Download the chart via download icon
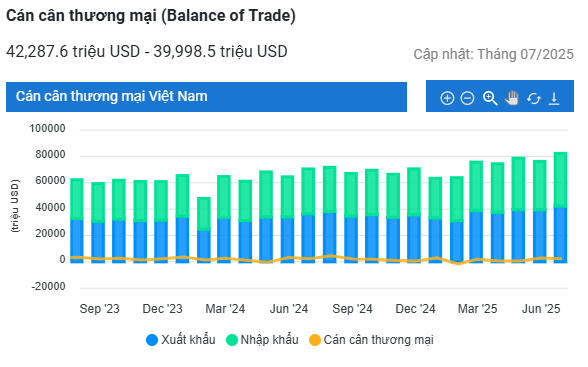This screenshot has width=588, height=367. 554,98
